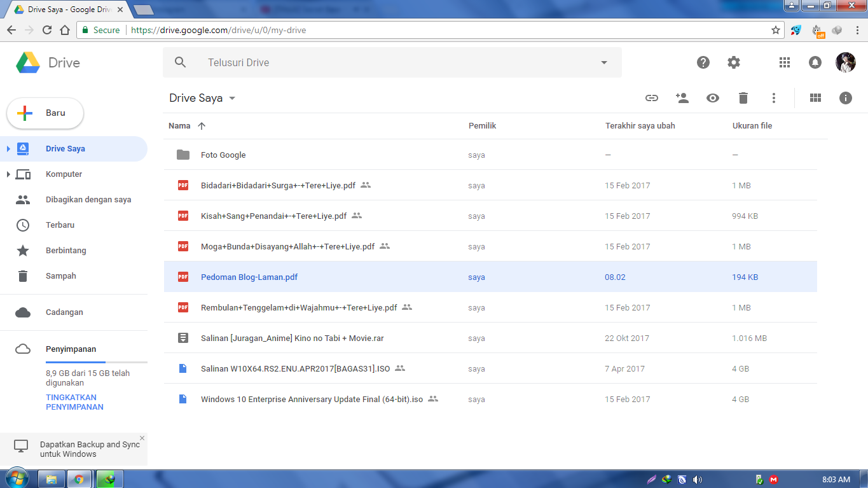Image resolution: width=868 pixels, height=488 pixels.
Task: Open the share with people icon
Action: click(x=682, y=98)
